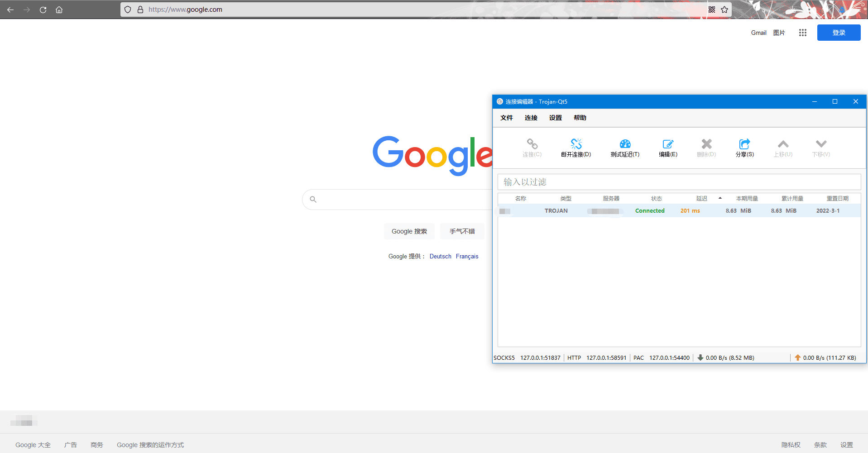Click PAC 127.0.0.1:54400 status entry
The width and height of the screenshot is (868, 453).
click(x=662, y=358)
